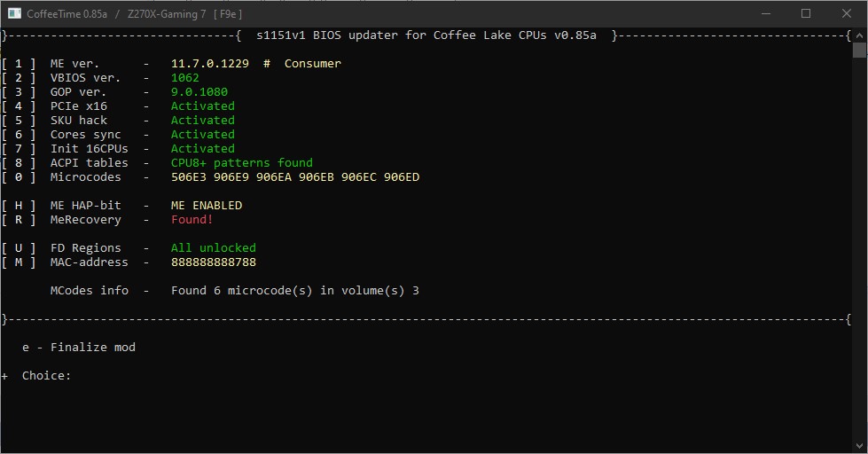
Task: Click 'Found 6 microcode(s) in volume(s) 3' text
Action: [295, 291]
